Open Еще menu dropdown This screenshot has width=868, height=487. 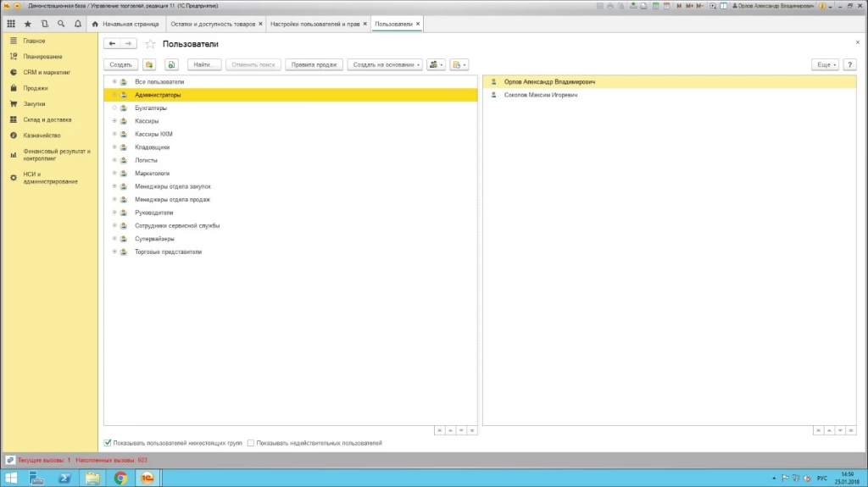(826, 64)
